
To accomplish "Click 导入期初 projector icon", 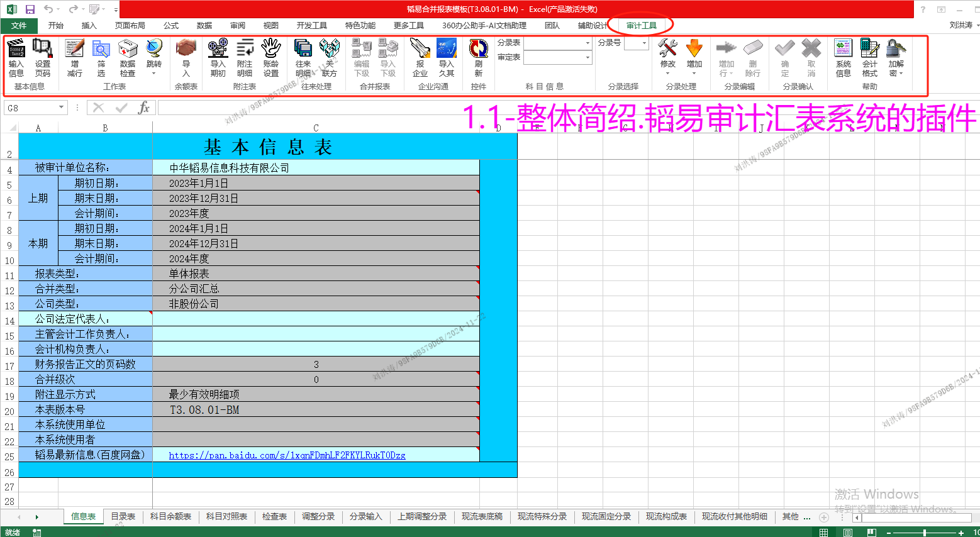I will point(218,48).
